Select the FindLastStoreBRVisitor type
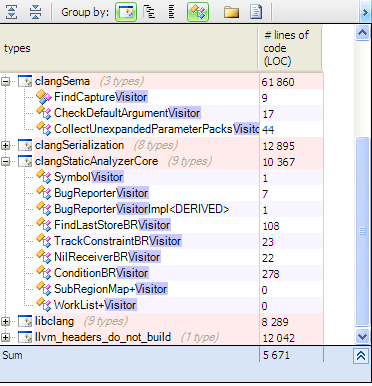The height and width of the screenshot is (386, 372). 112,225
